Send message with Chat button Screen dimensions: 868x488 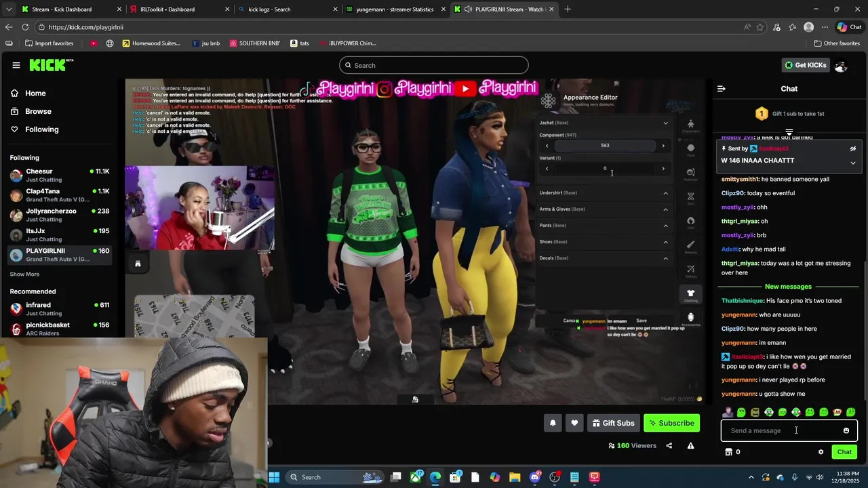pos(844,452)
